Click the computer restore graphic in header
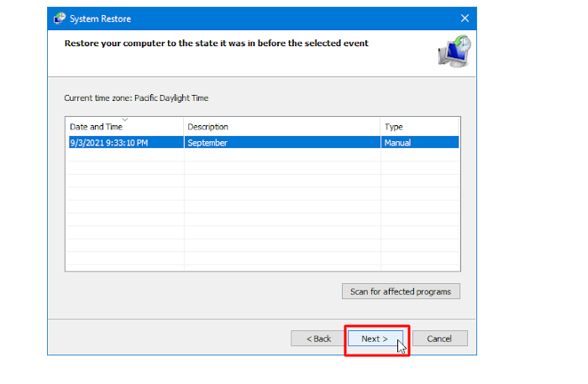 [x=454, y=50]
